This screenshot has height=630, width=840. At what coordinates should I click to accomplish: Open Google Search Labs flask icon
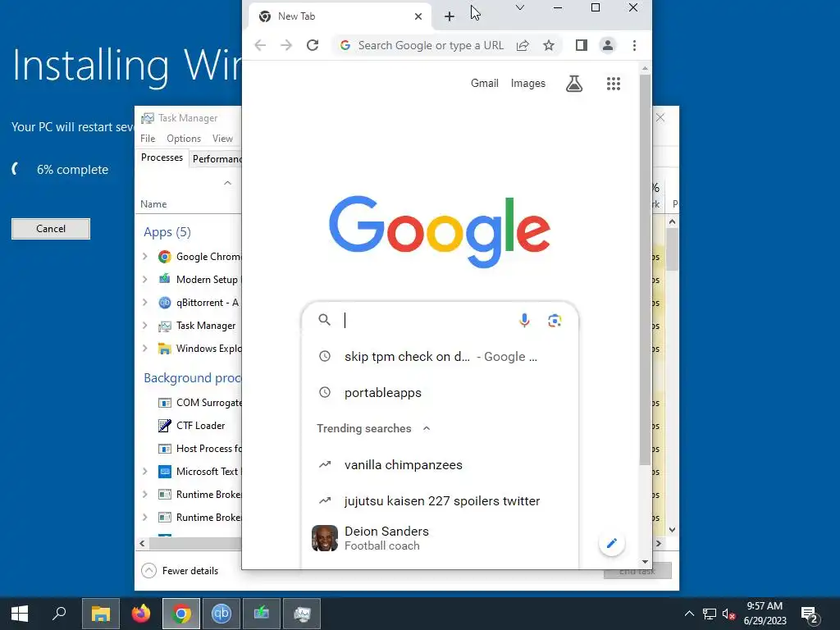[x=574, y=84]
